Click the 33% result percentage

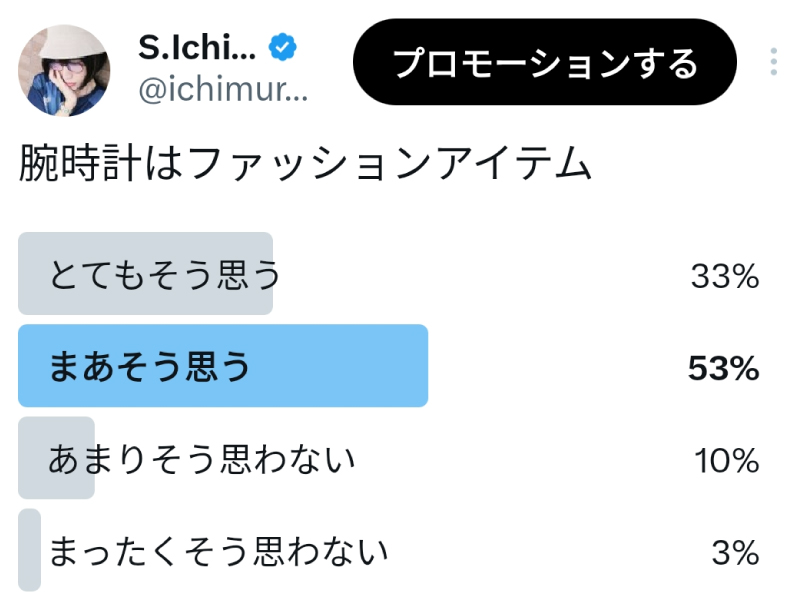(x=725, y=276)
